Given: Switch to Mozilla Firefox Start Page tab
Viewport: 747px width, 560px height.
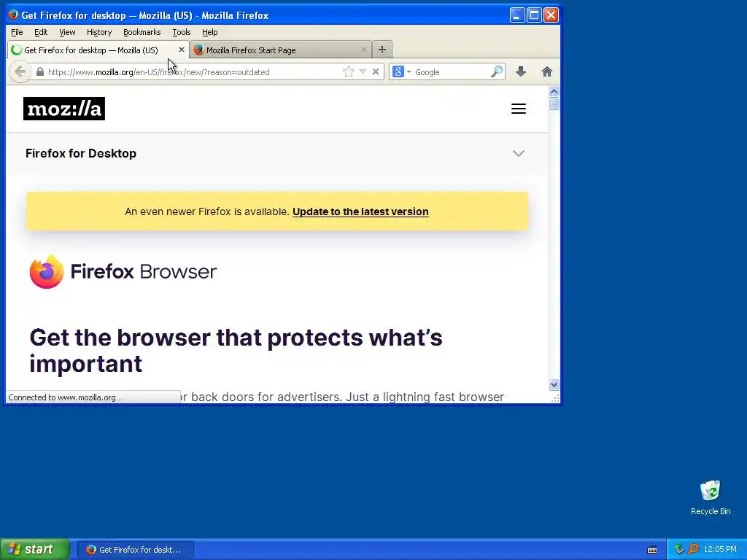Looking at the screenshot, I should (281, 50).
